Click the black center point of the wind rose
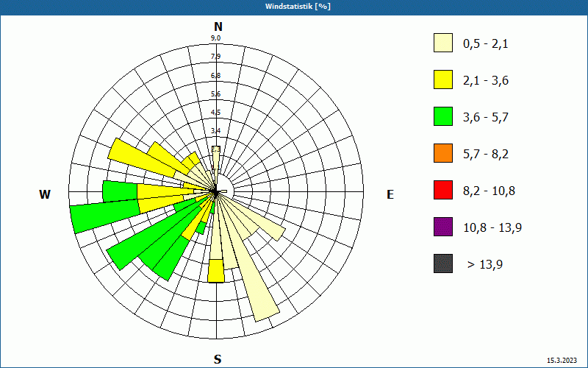588x368 pixels. click(215, 192)
